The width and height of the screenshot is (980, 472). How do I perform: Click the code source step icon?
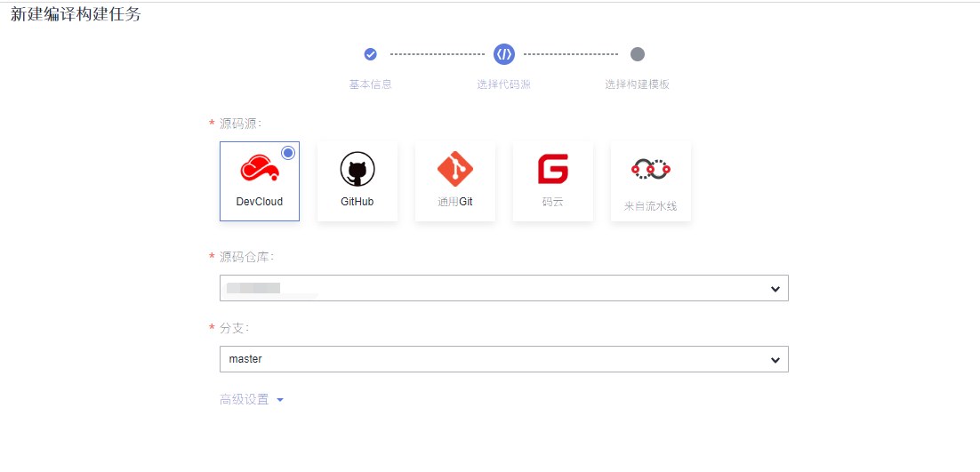(x=503, y=54)
